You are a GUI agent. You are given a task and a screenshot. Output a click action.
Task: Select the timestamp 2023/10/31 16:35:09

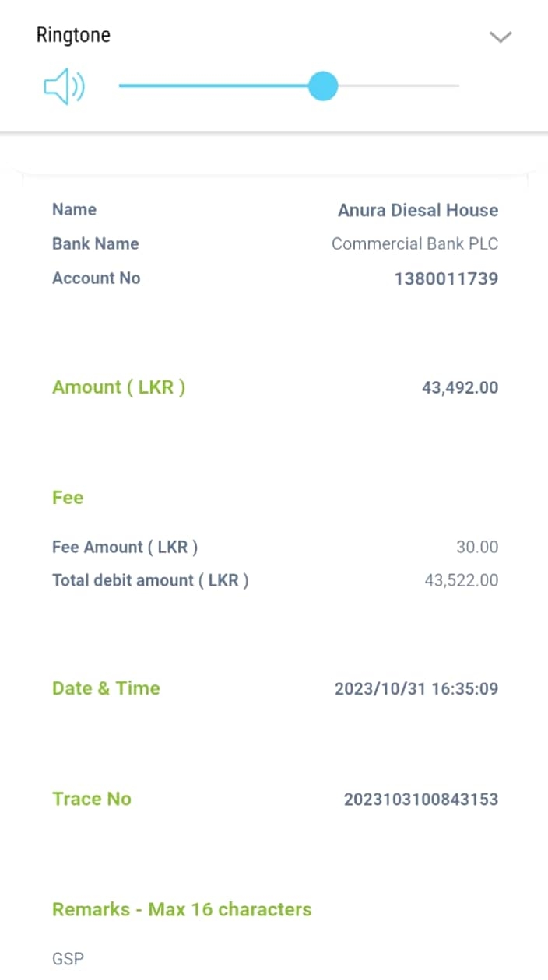[416, 689]
